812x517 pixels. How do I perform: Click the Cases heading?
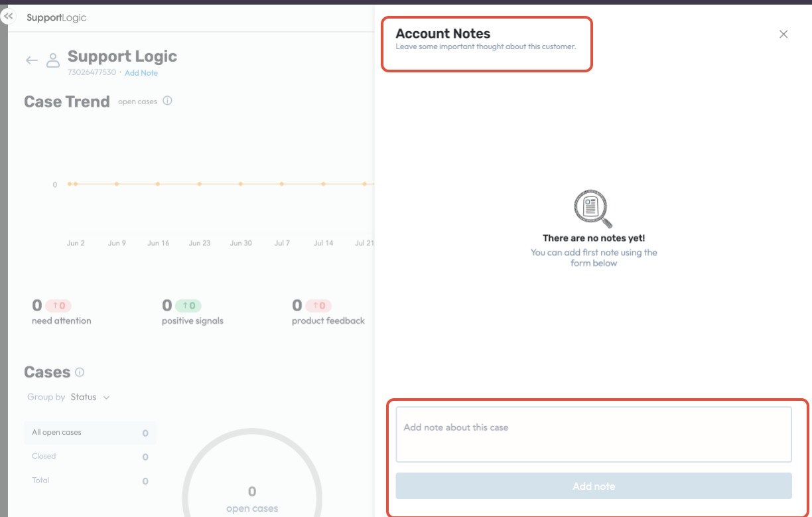point(47,372)
